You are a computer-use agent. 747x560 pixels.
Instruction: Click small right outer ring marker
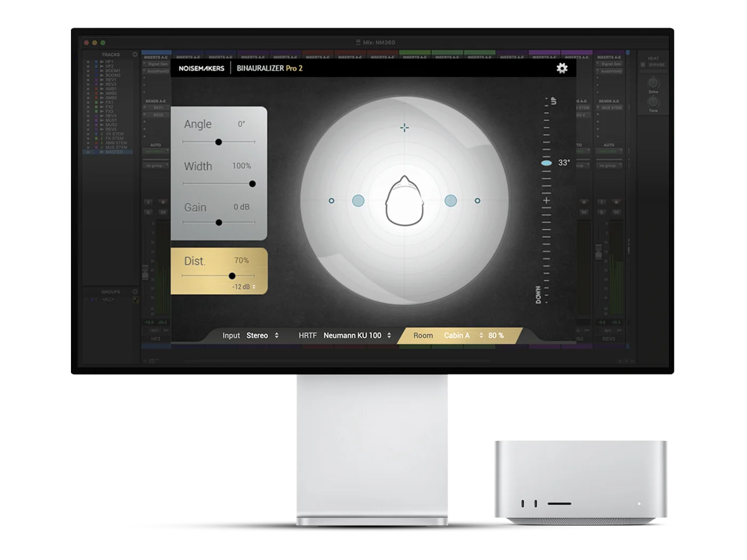pos(478,201)
